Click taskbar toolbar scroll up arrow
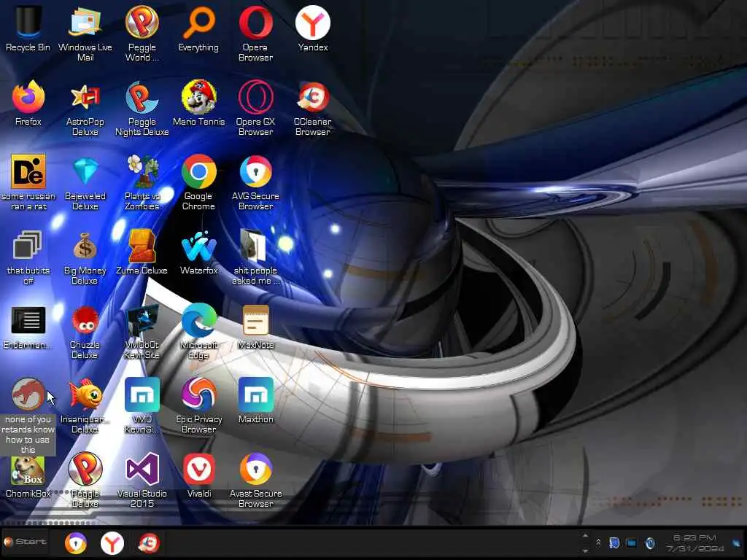This screenshot has width=747, height=560. coord(586,536)
